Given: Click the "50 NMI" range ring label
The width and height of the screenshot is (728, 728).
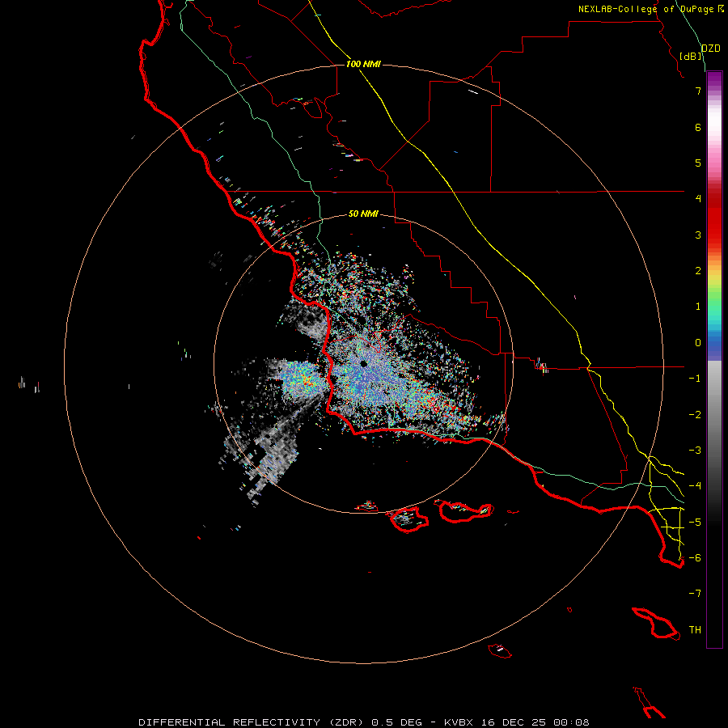Looking at the screenshot, I should click(363, 214).
